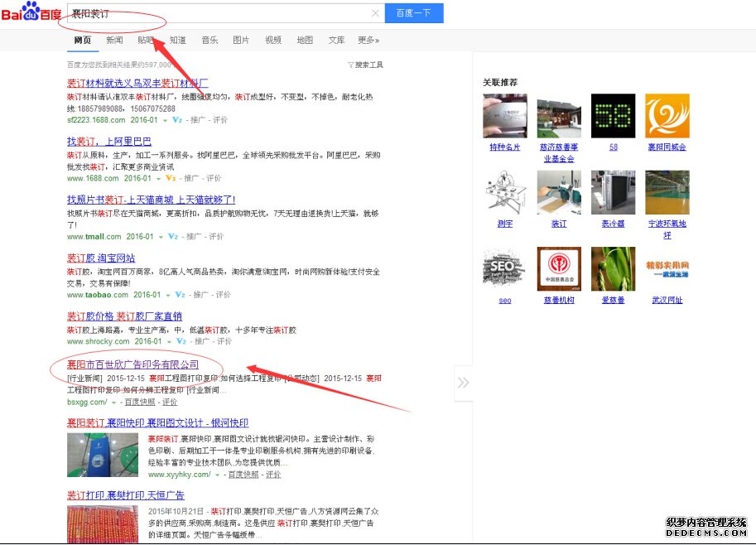This screenshot has width=756, height=545.
Task: Open the 知道 tab
Action: coord(177,40)
